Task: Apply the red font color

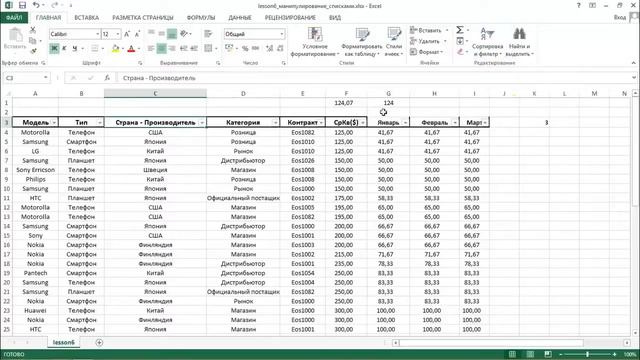Action: point(131,49)
